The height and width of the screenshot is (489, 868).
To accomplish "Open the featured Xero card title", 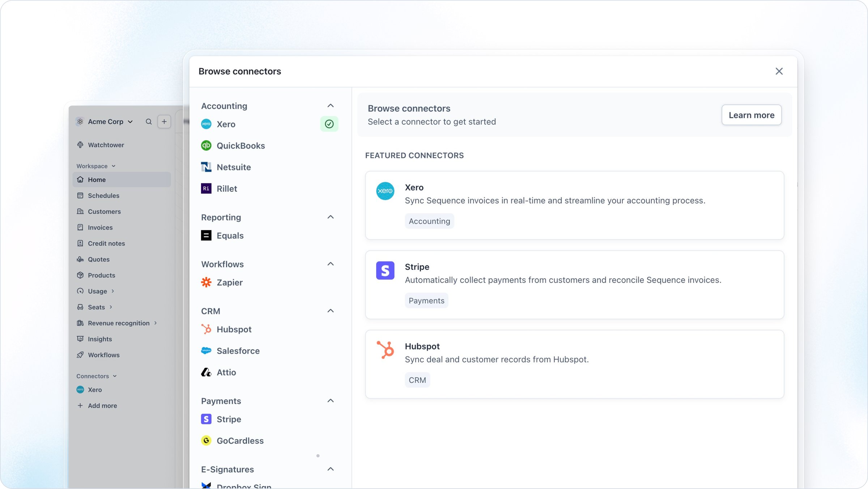I will tap(414, 187).
